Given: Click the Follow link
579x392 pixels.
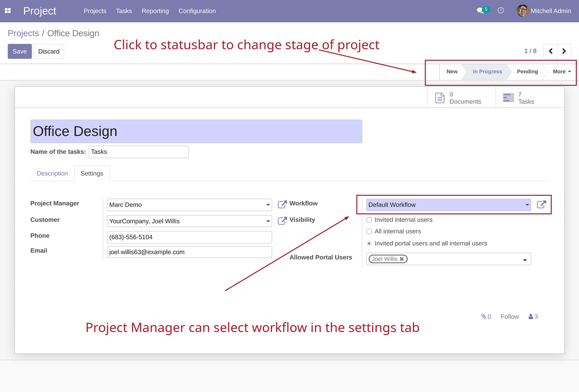Looking at the screenshot, I should [x=510, y=316].
